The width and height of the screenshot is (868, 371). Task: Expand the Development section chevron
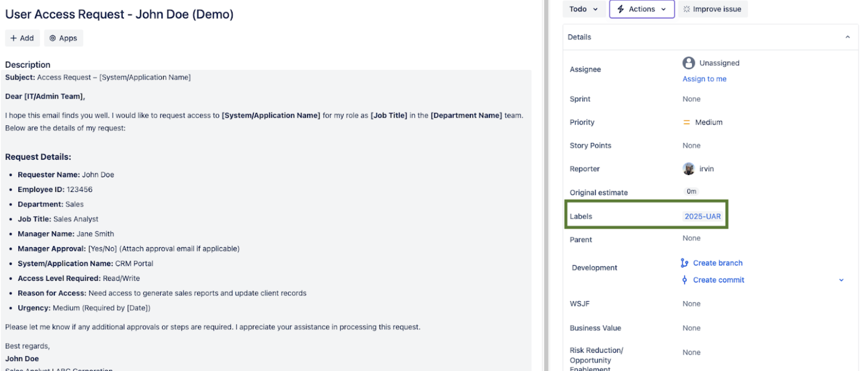click(x=841, y=280)
